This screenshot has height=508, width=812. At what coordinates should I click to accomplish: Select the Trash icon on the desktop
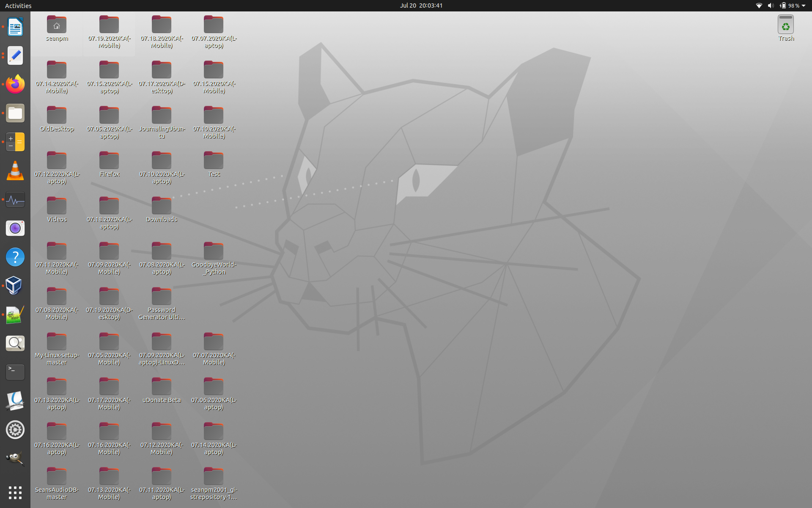(x=786, y=28)
